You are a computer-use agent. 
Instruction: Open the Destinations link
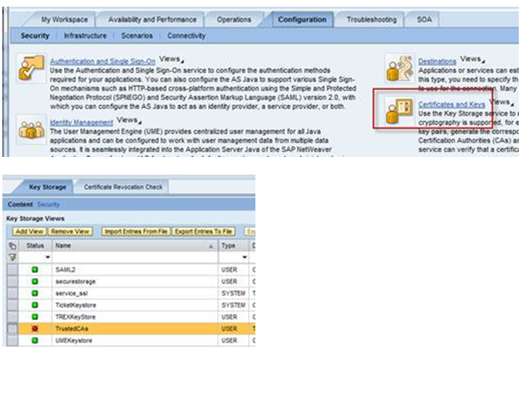tap(437, 61)
